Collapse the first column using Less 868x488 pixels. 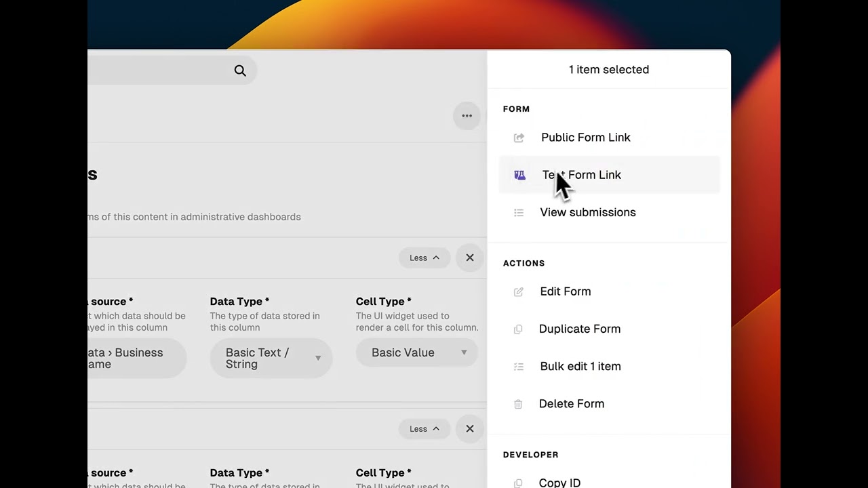tap(425, 258)
